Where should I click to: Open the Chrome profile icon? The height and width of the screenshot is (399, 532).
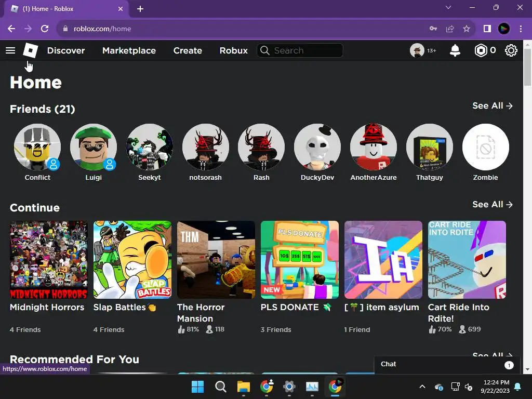pyautogui.click(x=504, y=29)
